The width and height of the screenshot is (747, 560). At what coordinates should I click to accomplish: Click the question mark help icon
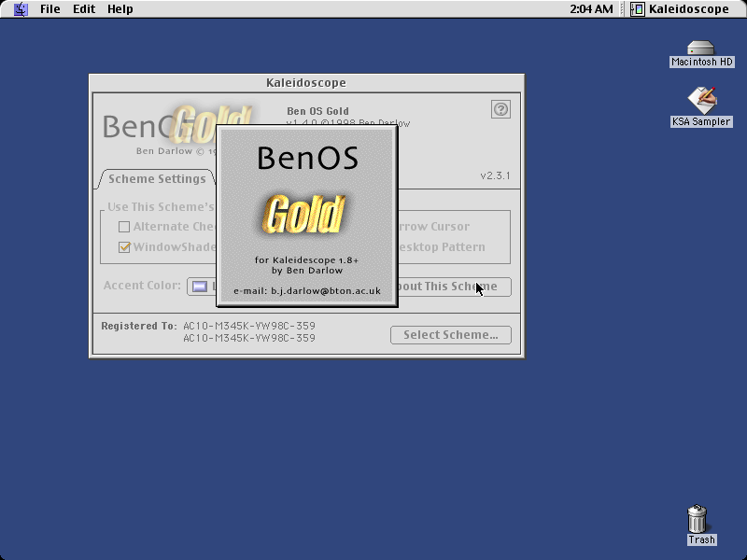500,109
